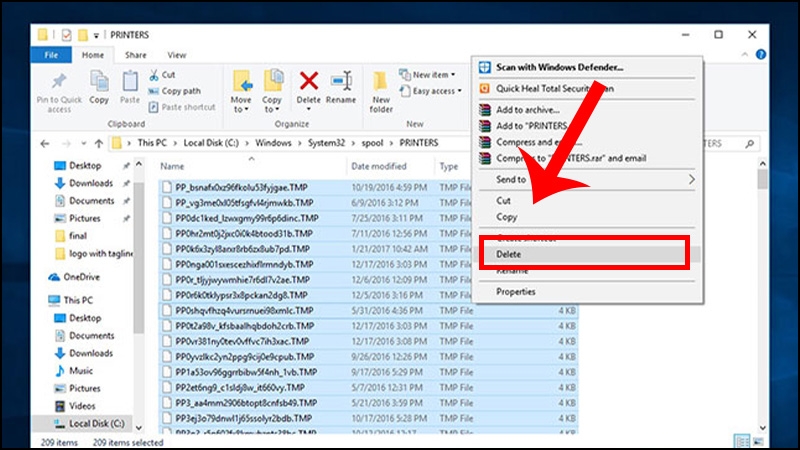Select Properties in the context menu
Screen dimensions: 800x450
coord(516,292)
